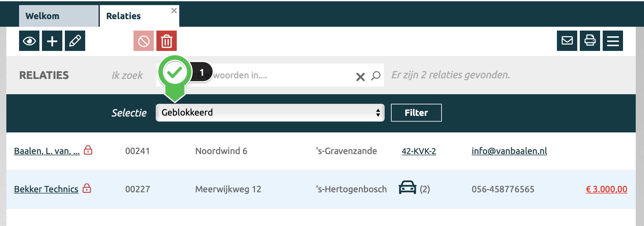Delete with the red trash icon
This screenshot has height=226, width=644.
tap(167, 41)
